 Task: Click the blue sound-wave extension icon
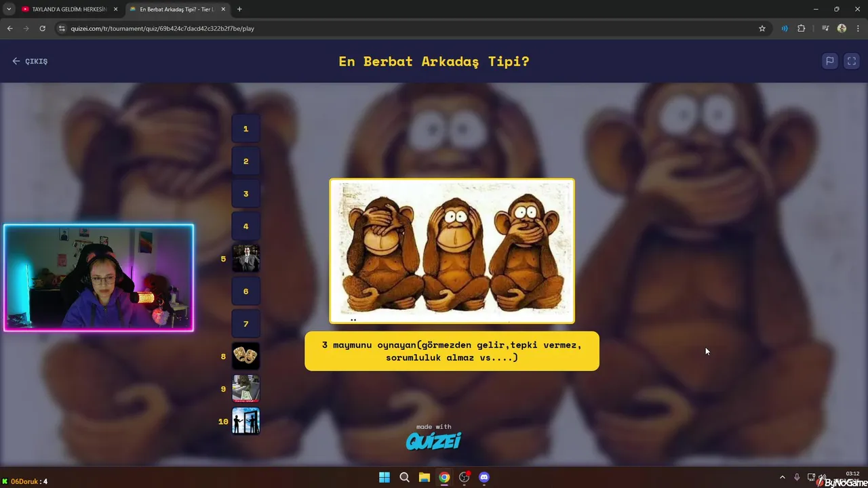pos(785,28)
